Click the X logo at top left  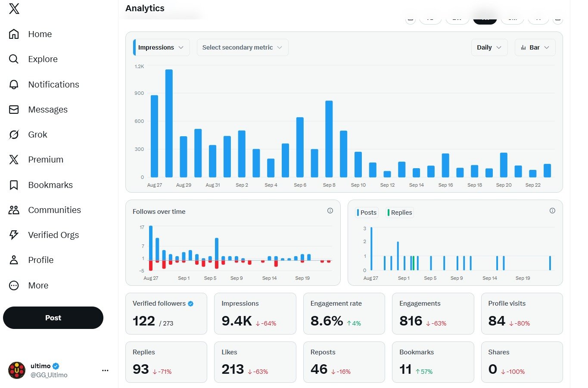pos(14,9)
